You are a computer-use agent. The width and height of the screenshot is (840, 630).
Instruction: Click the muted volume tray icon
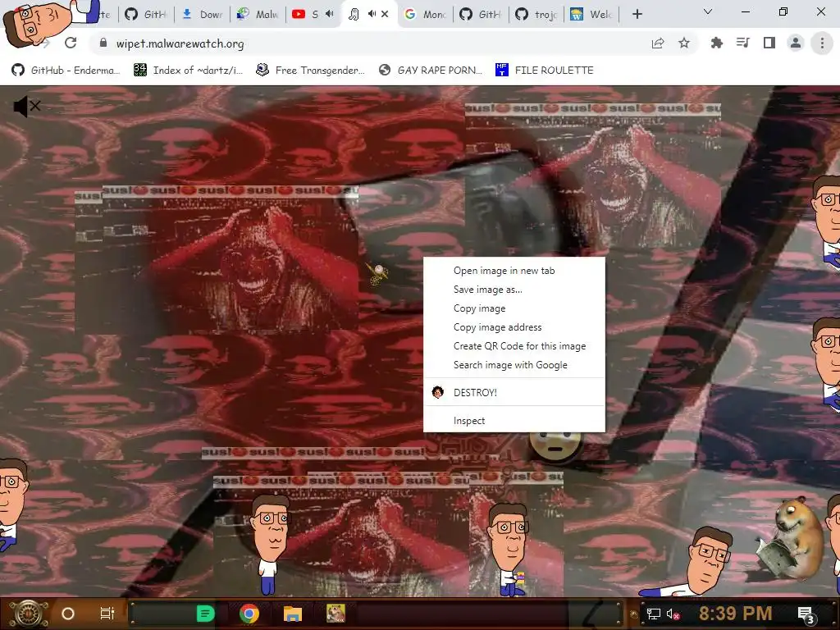point(673,614)
